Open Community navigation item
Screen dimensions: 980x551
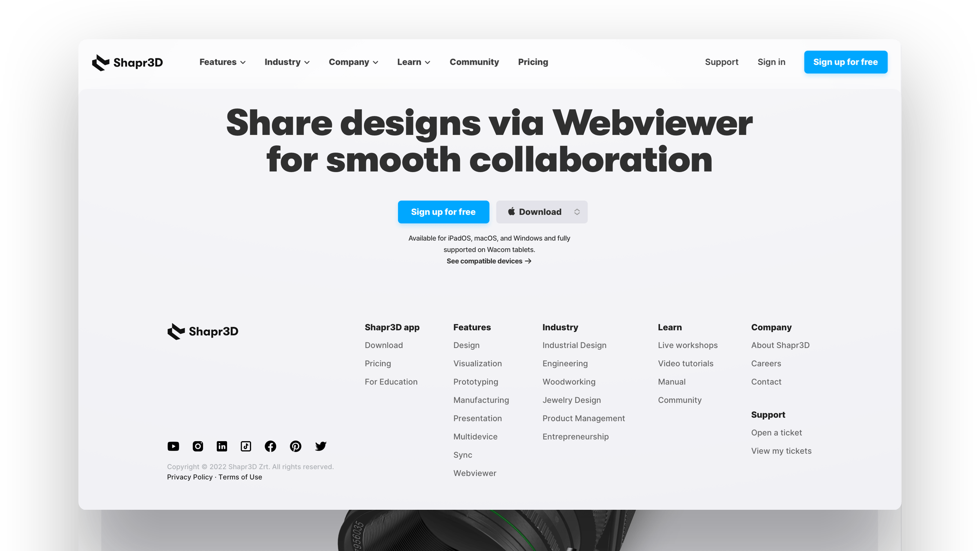coord(474,62)
